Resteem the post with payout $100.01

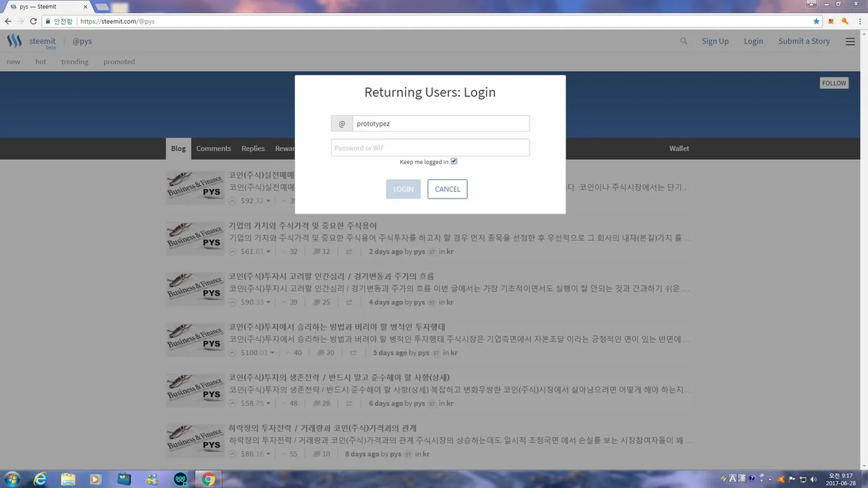(x=353, y=352)
